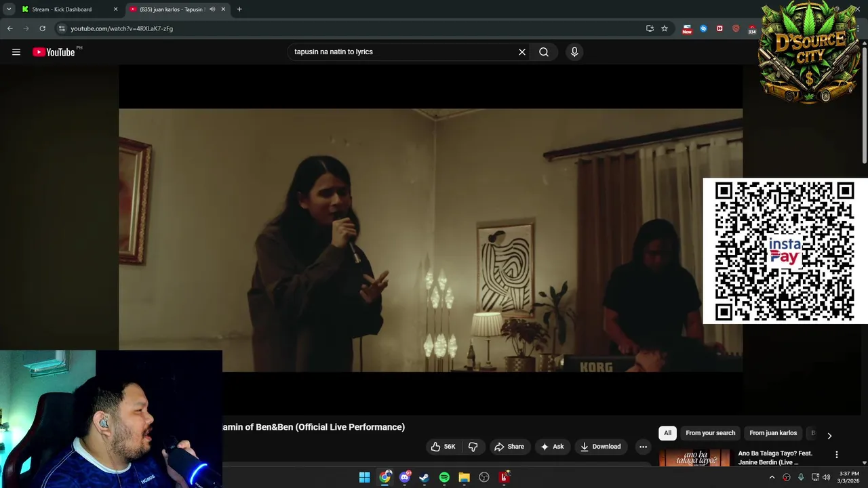Go forward in the browser
868x488 pixels.
[x=26, y=28]
